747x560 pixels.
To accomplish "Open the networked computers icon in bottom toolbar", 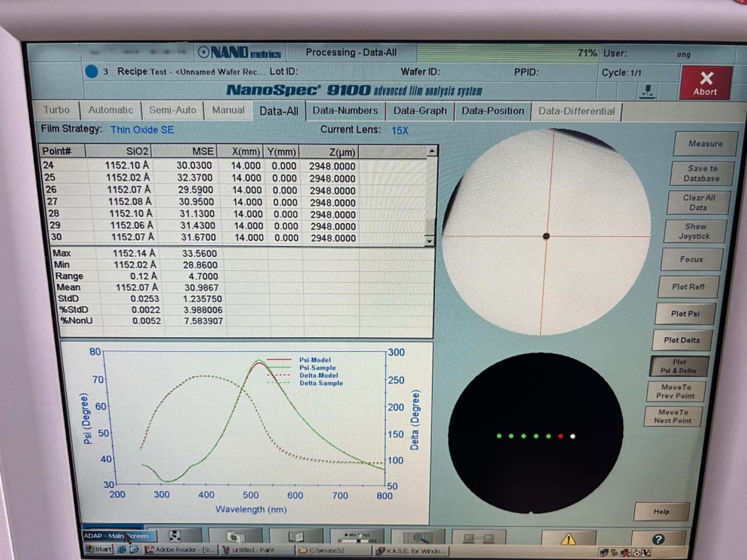I will (x=479, y=538).
